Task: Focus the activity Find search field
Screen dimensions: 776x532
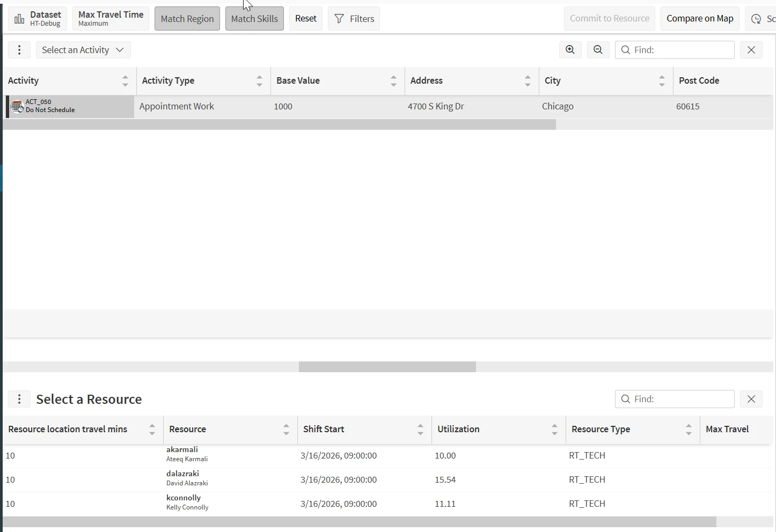Action: point(675,50)
